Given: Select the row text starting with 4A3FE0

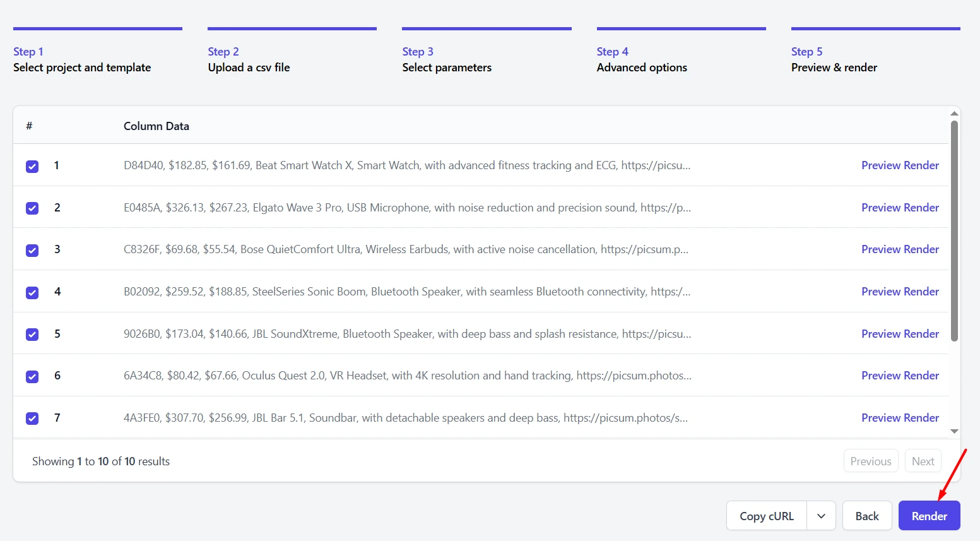Looking at the screenshot, I should 406,418.
